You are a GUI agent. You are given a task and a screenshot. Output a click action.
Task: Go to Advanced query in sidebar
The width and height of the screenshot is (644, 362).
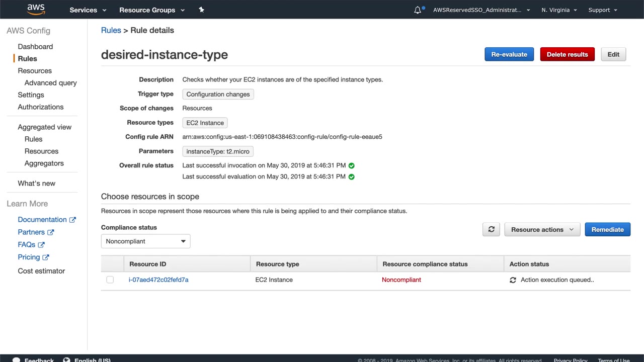click(x=50, y=82)
